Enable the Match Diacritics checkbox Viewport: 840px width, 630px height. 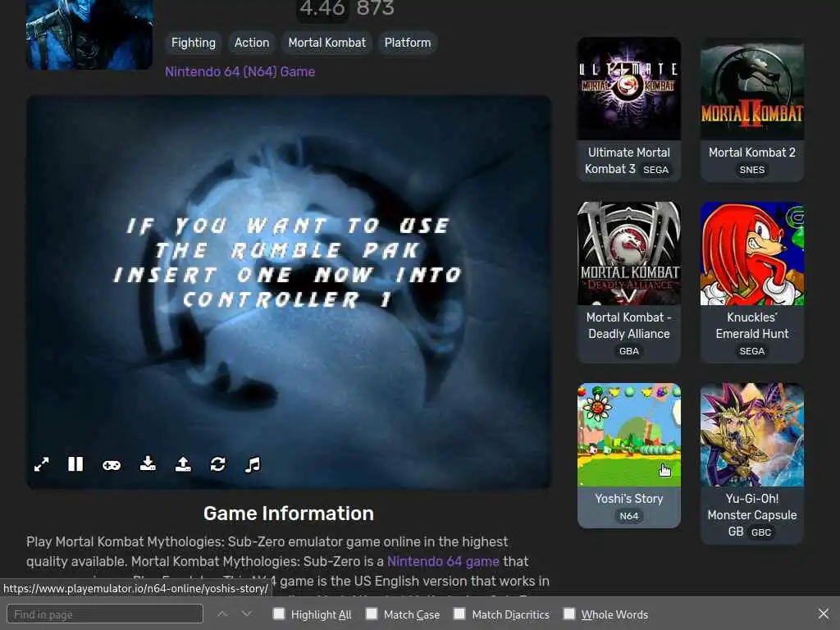click(x=459, y=614)
